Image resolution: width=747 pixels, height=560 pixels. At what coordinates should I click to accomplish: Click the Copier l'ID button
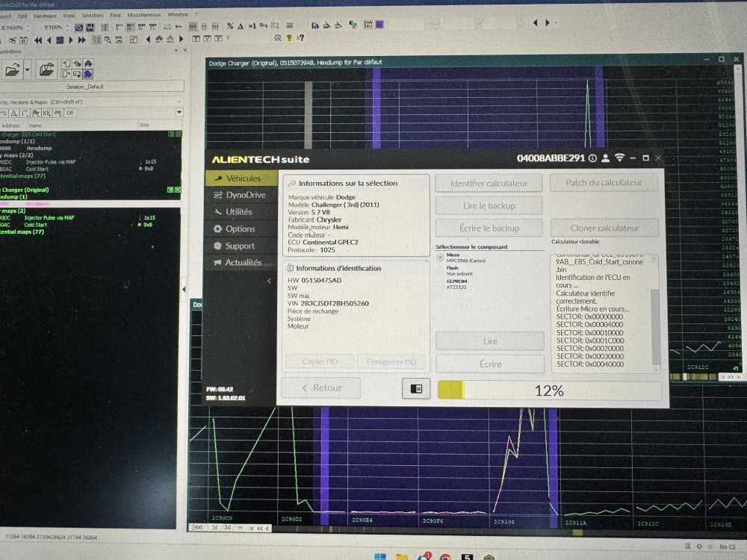320,361
